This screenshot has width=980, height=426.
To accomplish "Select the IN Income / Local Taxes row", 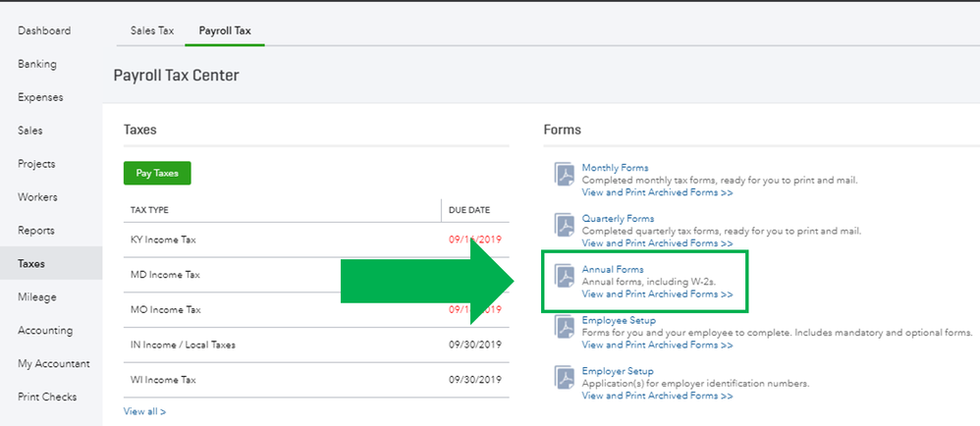I will 316,345.
